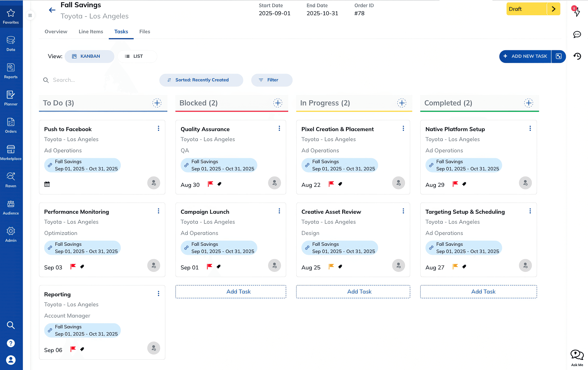Click the red priority flag on Campaign Launch card

click(x=210, y=266)
